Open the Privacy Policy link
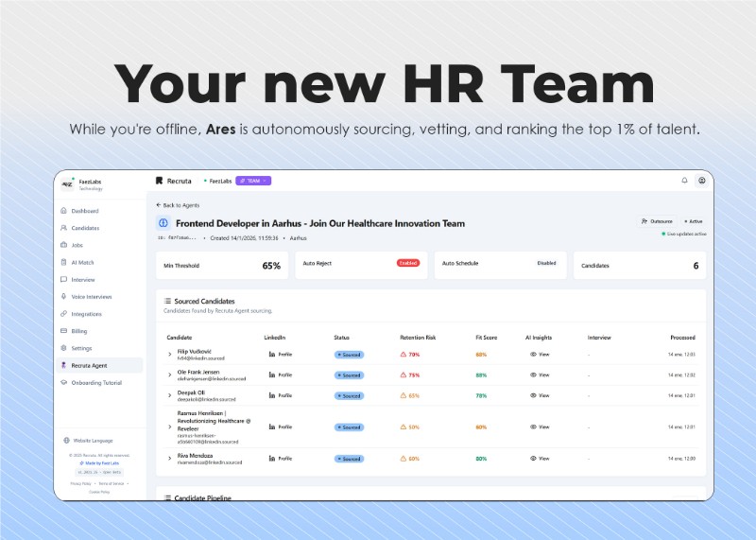This screenshot has height=540, width=756. click(80, 483)
